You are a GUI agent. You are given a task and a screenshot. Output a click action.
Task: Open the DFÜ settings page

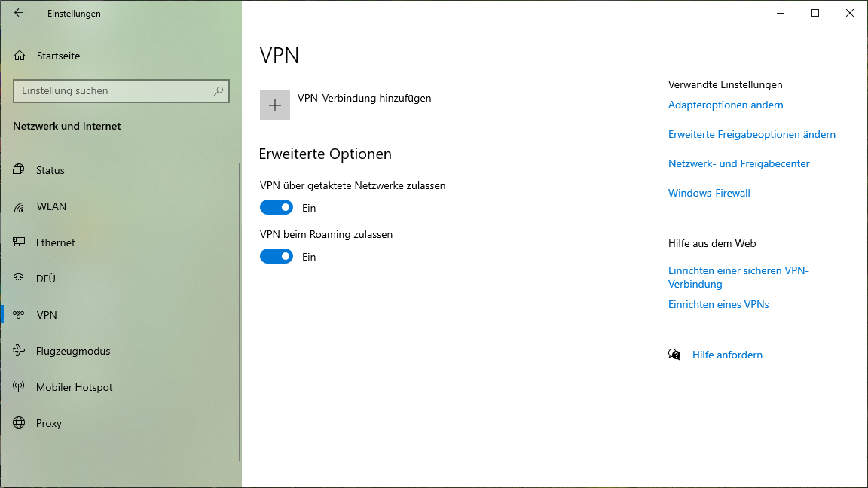coord(46,279)
